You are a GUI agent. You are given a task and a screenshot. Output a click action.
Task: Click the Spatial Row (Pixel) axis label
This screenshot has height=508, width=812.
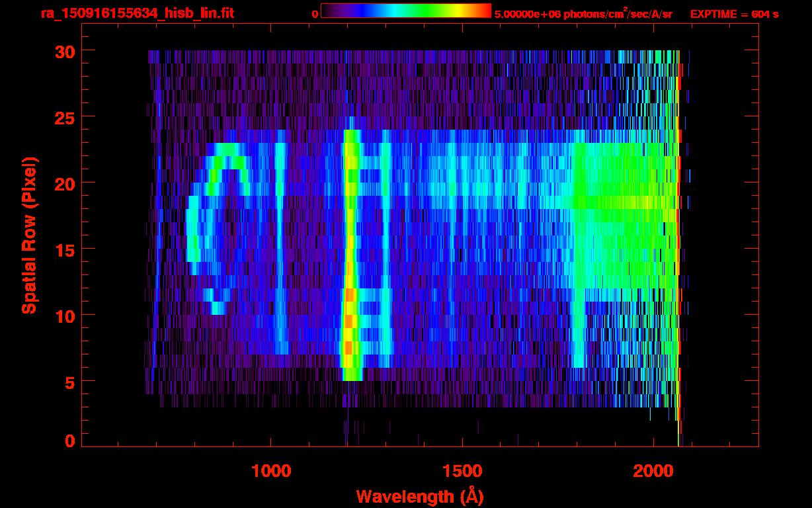click(x=29, y=235)
